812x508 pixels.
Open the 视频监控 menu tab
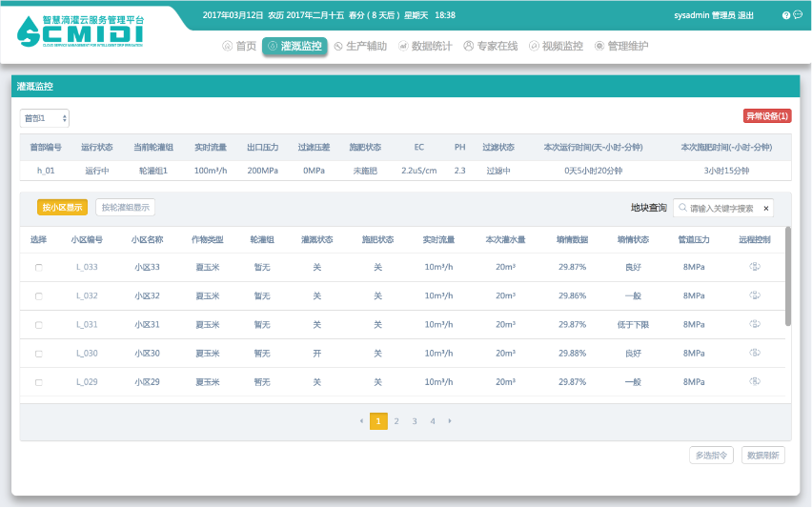click(x=556, y=46)
